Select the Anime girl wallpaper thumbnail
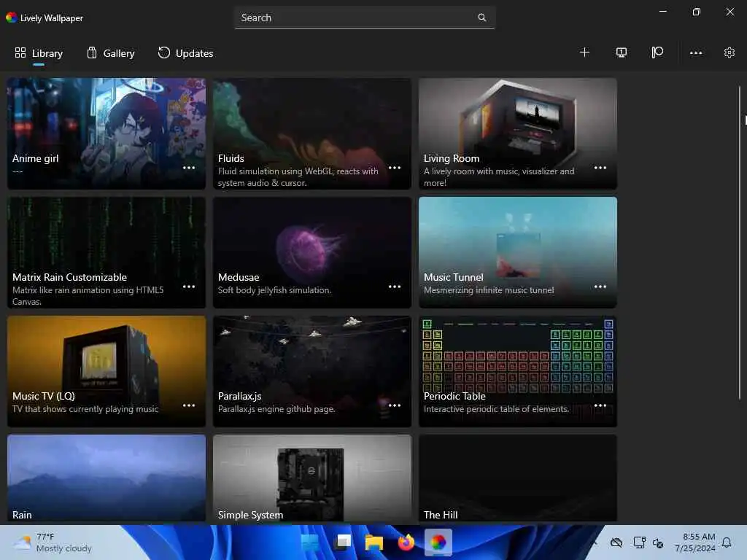 tap(107, 134)
